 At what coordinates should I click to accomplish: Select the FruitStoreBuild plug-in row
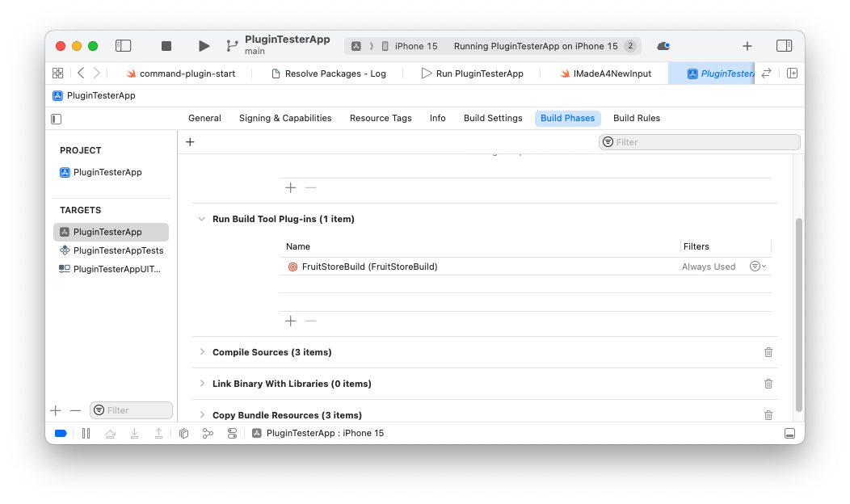click(x=525, y=267)
